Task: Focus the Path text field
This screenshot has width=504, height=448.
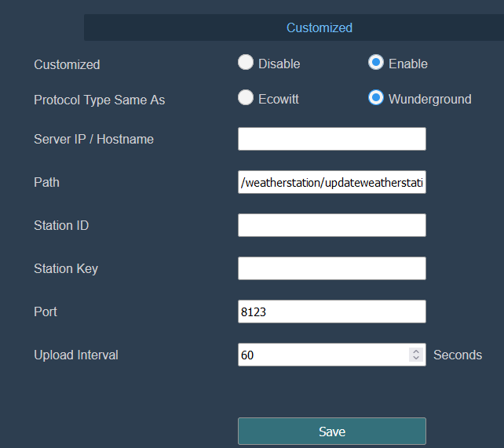Action: (x=331, y=182)
